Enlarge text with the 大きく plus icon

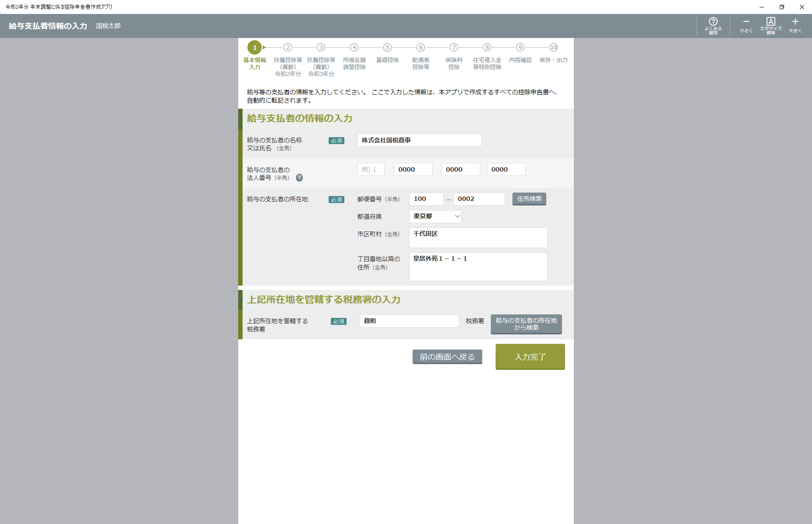click(x=795, y=26)
